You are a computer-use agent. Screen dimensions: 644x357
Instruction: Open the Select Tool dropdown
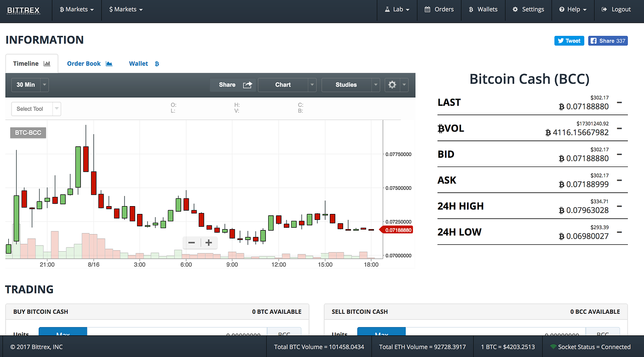coord(36,109)
